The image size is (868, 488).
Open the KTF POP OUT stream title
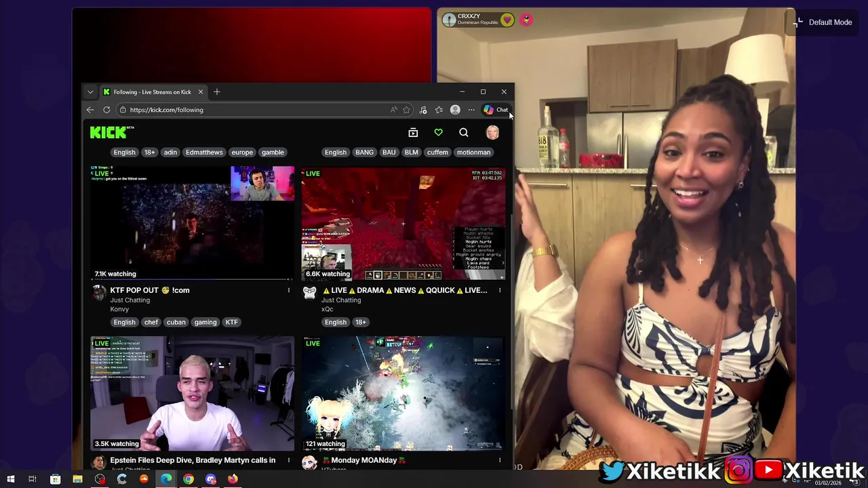(x=150, y=290)
